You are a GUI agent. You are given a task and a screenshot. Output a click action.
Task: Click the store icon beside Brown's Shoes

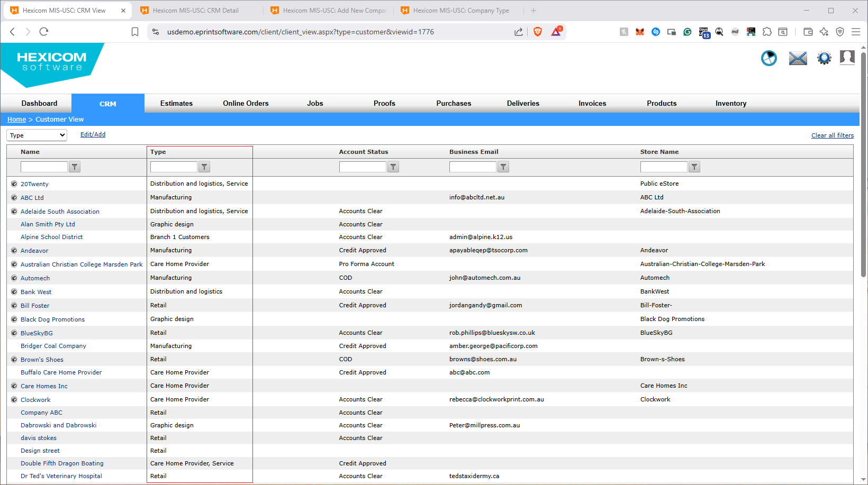coord(14,359)
